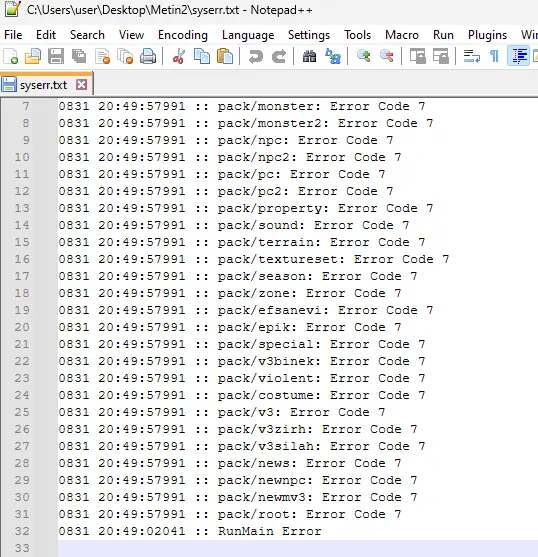Click the 'pack/textureset: Error Code 7' line
The height and width of the screenshot is (557, 538).
point(254,259)
